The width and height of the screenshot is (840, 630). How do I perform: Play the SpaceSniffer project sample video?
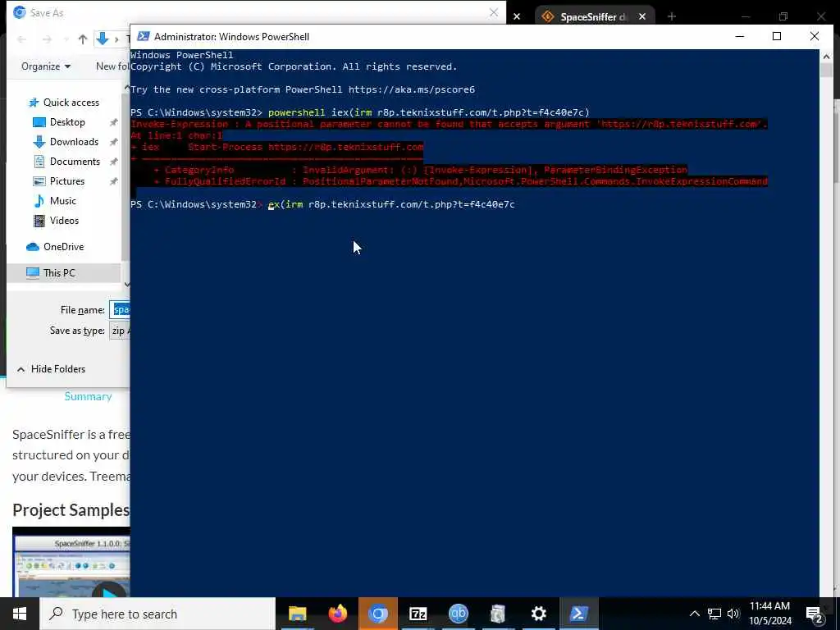click(x=110, y=591)
